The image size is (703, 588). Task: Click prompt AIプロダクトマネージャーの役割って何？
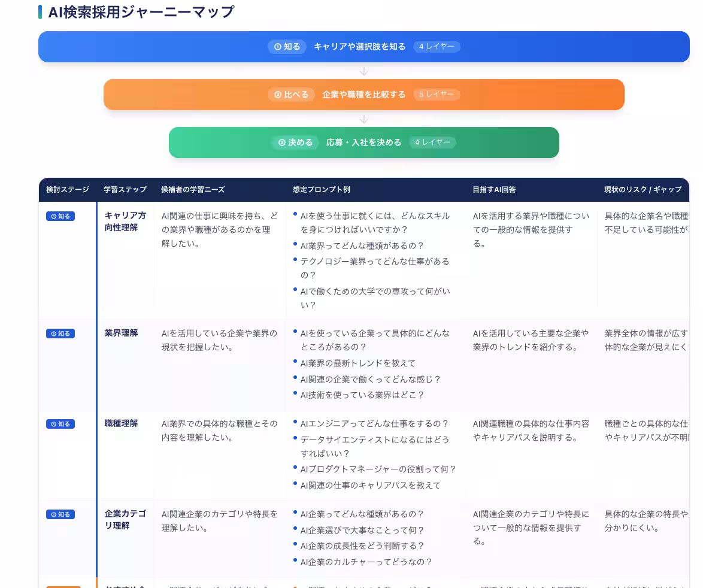pos(378,469)
